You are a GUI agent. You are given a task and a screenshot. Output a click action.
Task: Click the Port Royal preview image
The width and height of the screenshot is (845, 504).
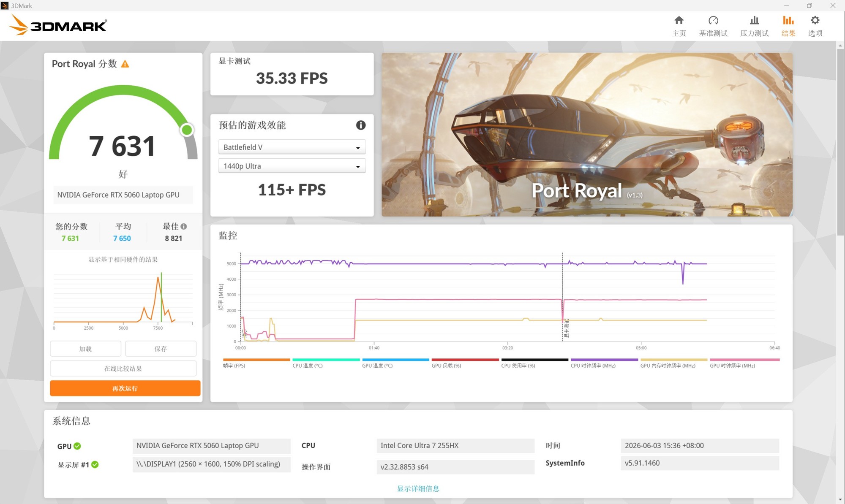(587, 135)
